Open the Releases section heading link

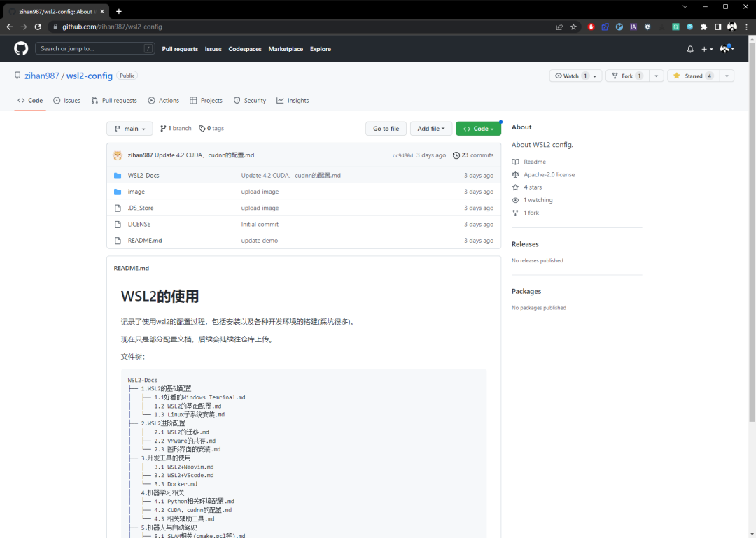(x=525, y=244)
